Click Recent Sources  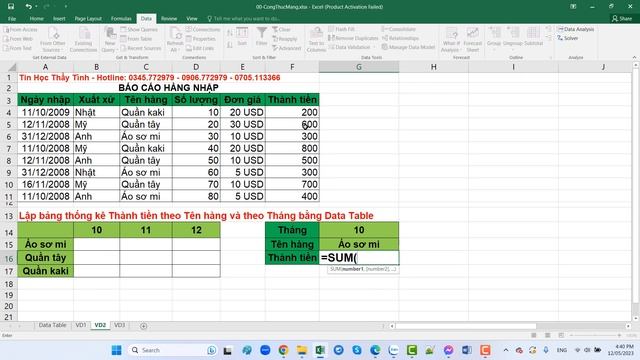pyautogui.click(x=141, y=48)
